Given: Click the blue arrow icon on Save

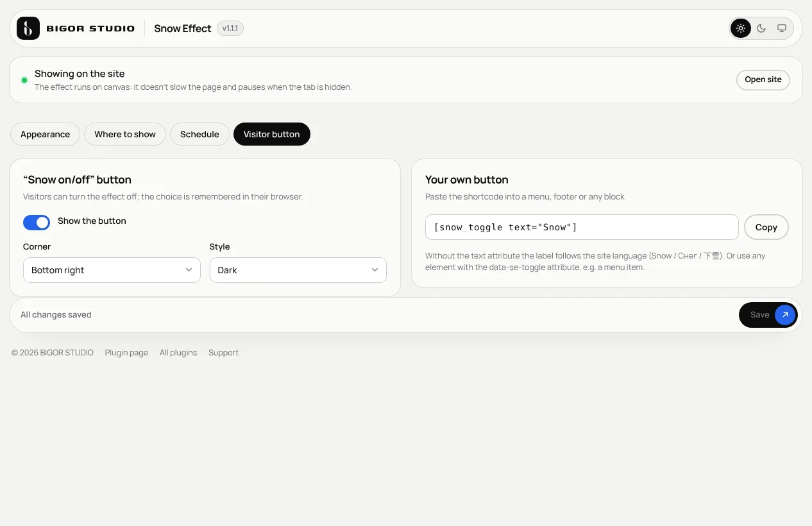Looking at the screenshot, I should (x=785, y=315).
